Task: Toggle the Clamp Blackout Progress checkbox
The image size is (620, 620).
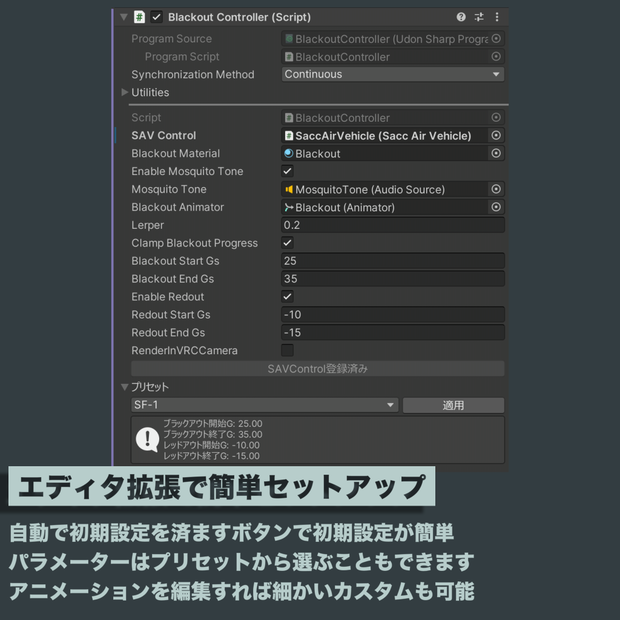Action: 287,243
